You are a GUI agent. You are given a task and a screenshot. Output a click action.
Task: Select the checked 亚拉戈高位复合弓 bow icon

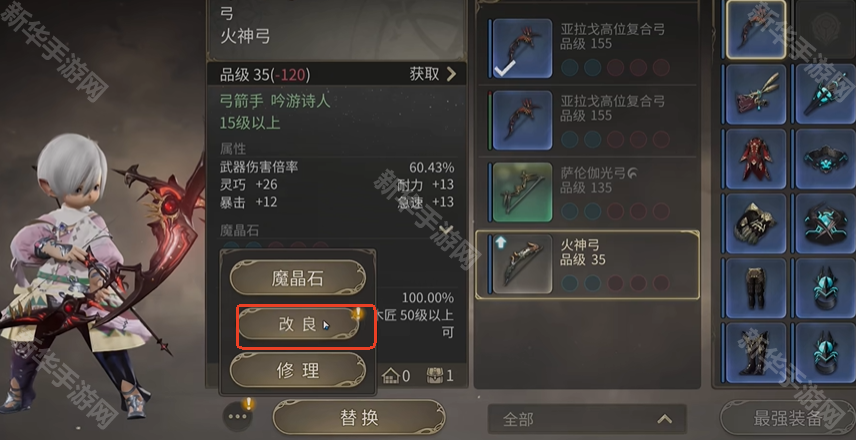click(521, 49)
